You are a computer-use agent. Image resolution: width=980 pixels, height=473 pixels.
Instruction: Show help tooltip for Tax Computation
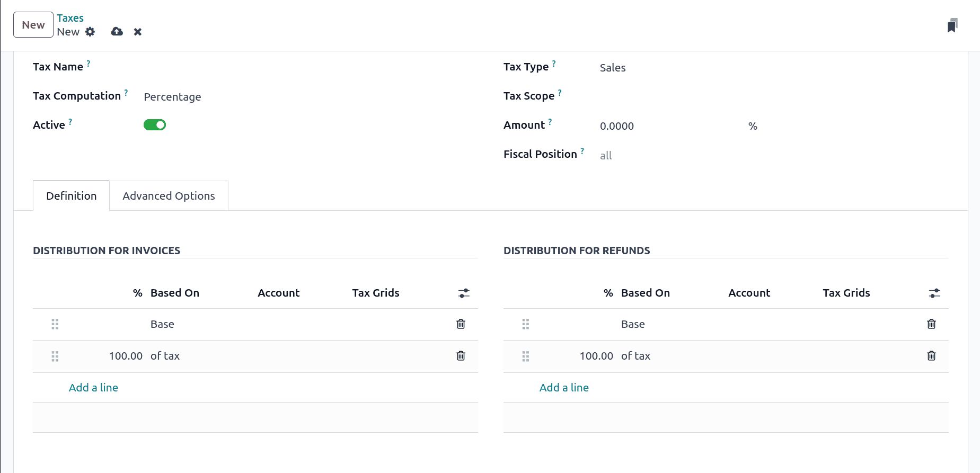click(x=126, y=92)
